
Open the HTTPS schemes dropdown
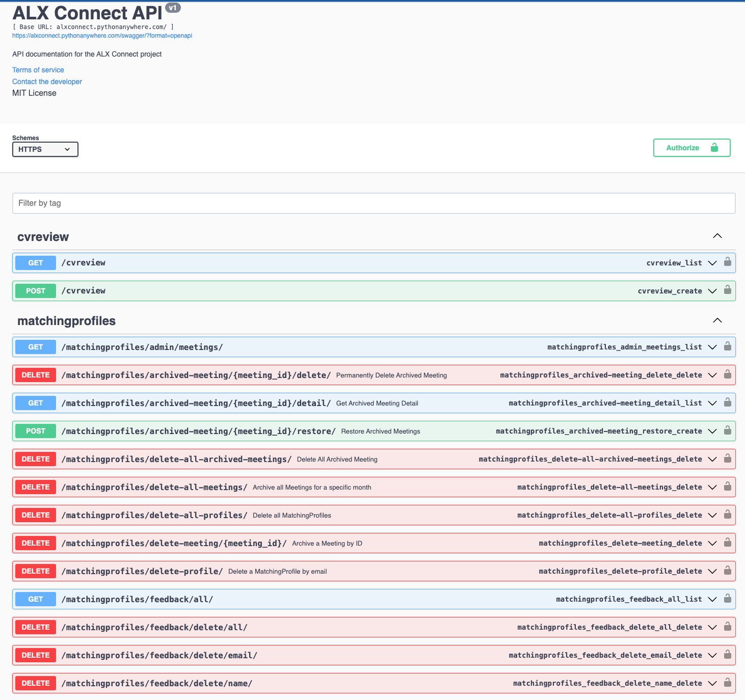click(45, 149)
